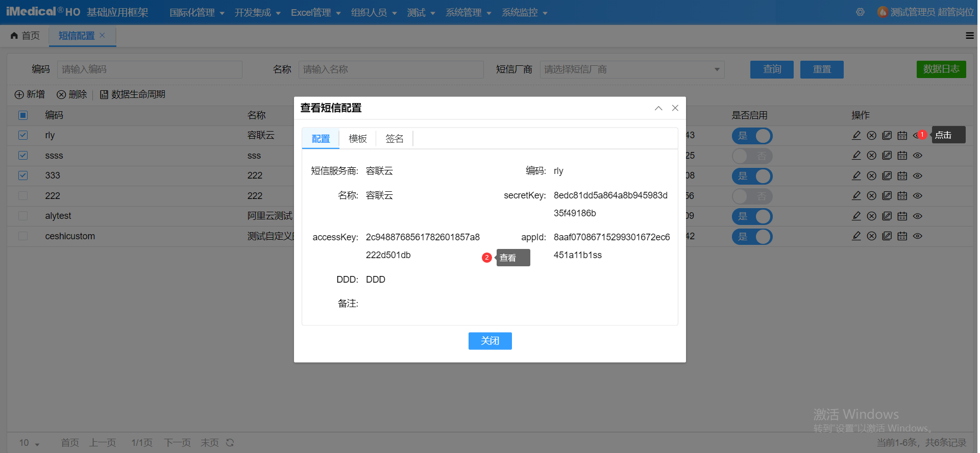View the alytest row with eye icon

(x=918, y=216)
